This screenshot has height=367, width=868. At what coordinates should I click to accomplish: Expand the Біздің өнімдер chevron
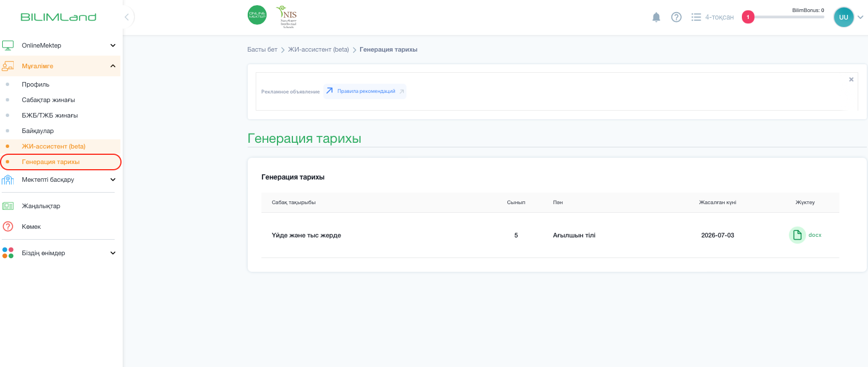[x=113, y=253]
